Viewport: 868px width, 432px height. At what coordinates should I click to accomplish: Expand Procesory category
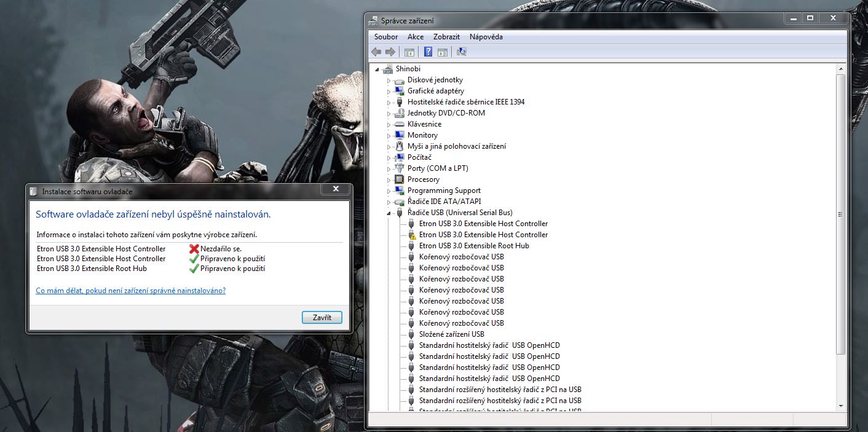[x=389, y=180]
